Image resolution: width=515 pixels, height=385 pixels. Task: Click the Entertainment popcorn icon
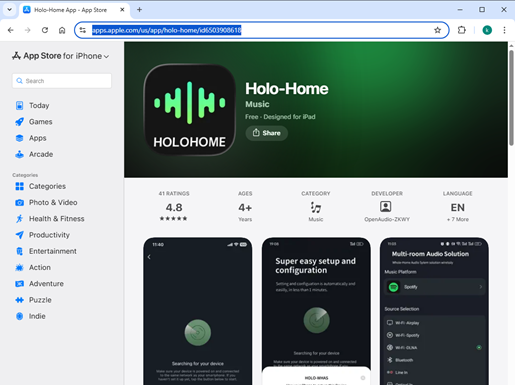coord(20,251)
